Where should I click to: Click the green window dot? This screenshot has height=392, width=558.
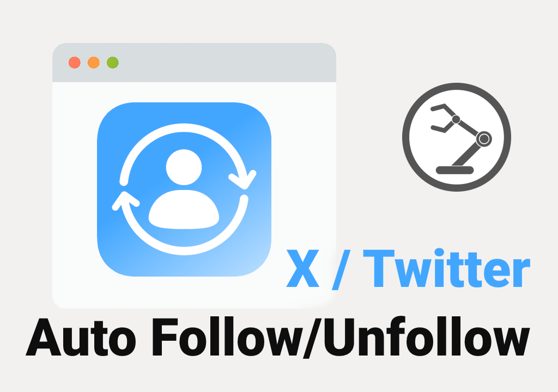pyautogui.click(x=113, y=63)
